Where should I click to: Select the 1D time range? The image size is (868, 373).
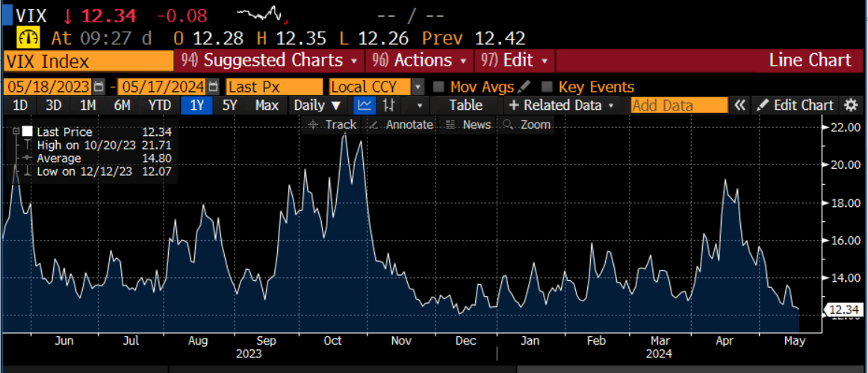[20, 105]
